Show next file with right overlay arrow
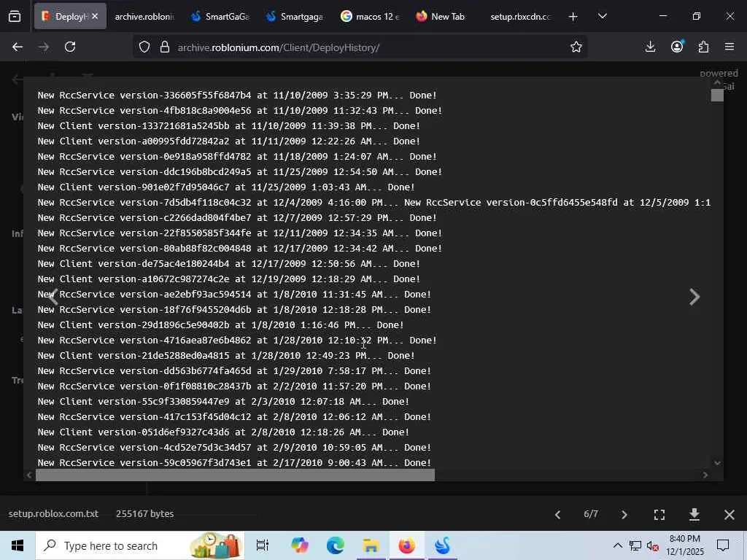 (694, 297)
